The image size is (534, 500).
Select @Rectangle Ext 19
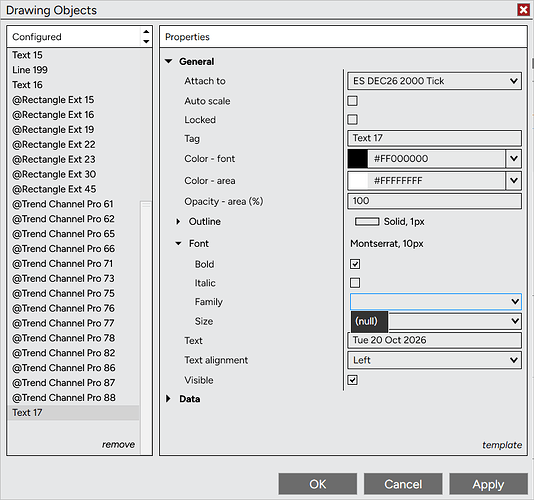(x=73, y=130)
